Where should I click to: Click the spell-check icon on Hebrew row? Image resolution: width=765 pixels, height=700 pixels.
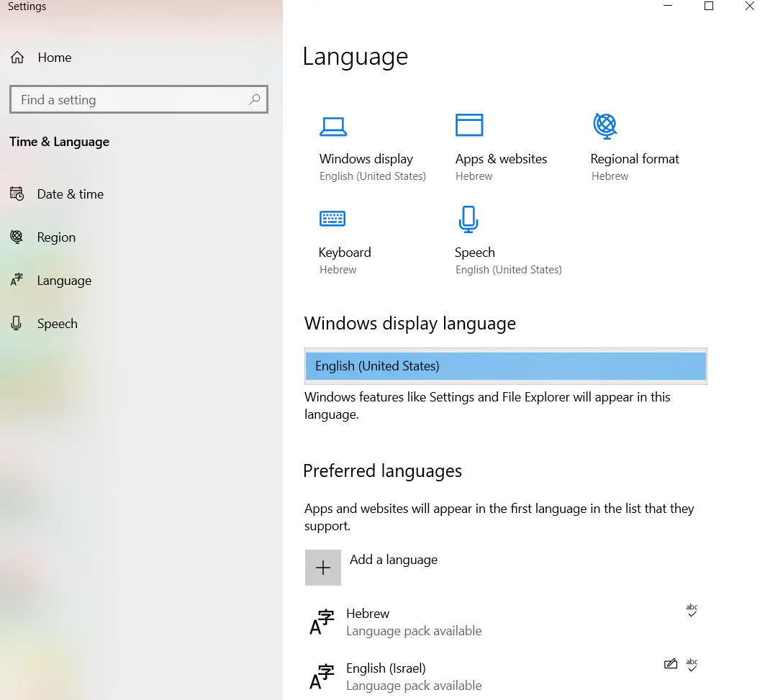[692, 611]
